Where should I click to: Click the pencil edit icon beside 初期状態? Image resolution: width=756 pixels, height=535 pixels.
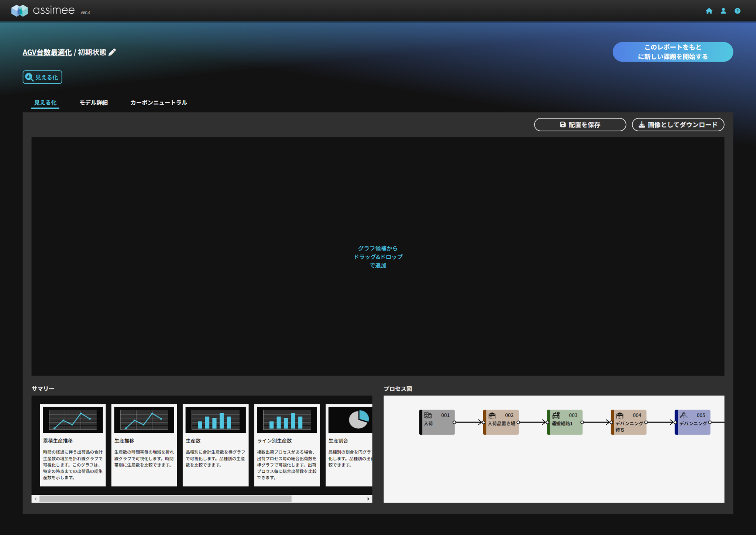point(112,52)
